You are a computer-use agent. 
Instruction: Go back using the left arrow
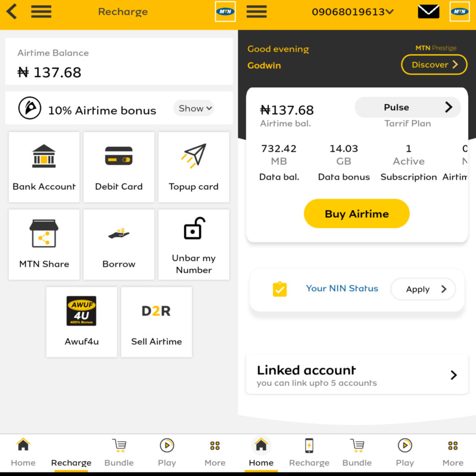pos(12,12)
